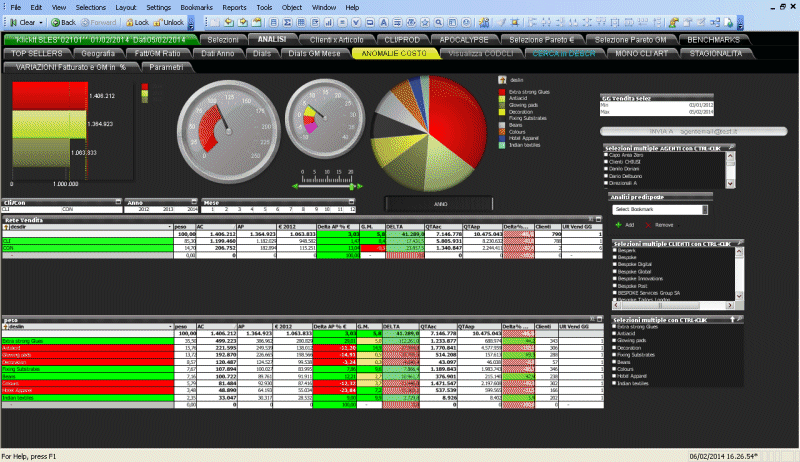The image size is (800, 462).
Task: Click the user preferences person icon
Action: pyautogui.click(x=673, y=22)
